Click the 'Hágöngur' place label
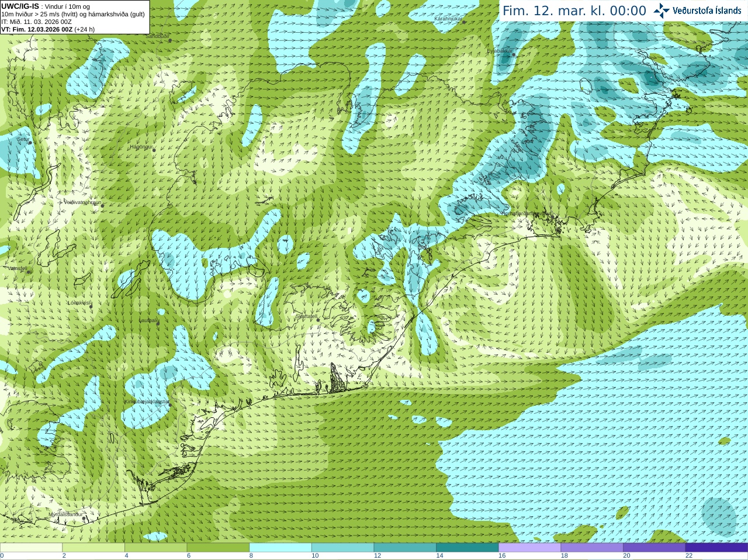748x560 pixels. tap(141, 147)
